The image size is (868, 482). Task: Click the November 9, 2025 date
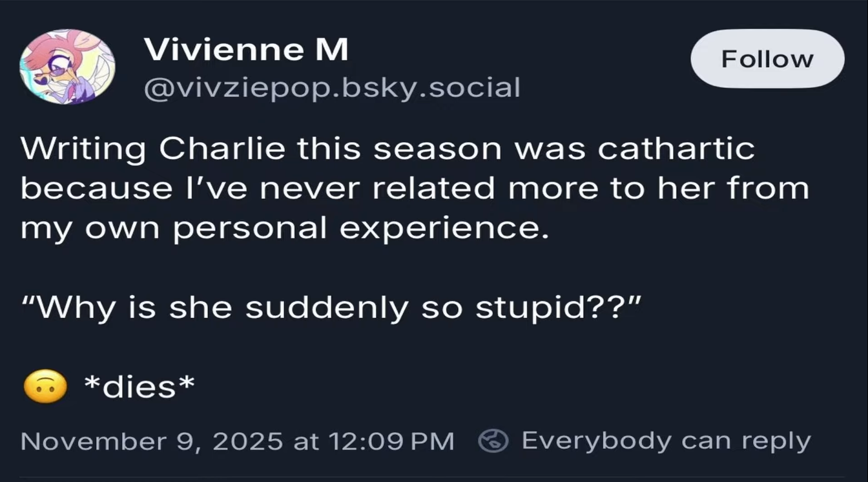[151, 441]
